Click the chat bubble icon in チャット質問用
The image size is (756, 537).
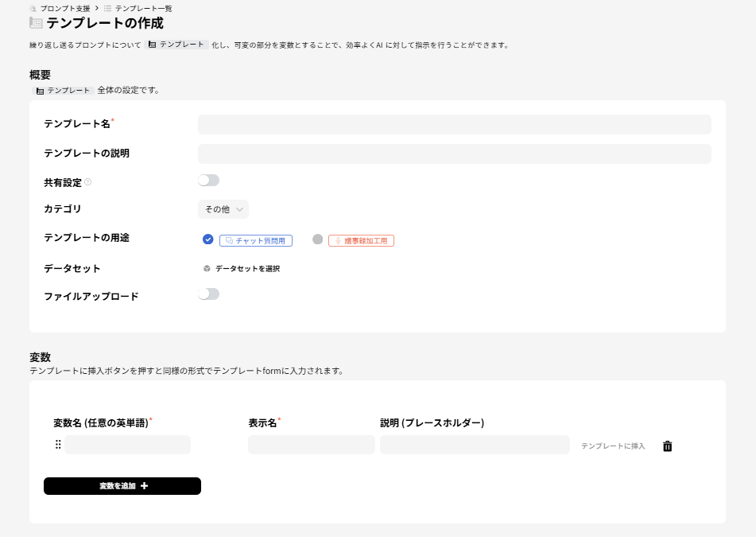pos(230,240)
